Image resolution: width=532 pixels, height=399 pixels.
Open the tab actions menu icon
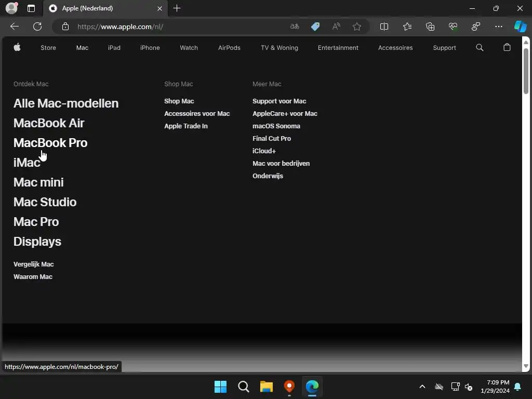pyautogui.click(x=31, y=8)
